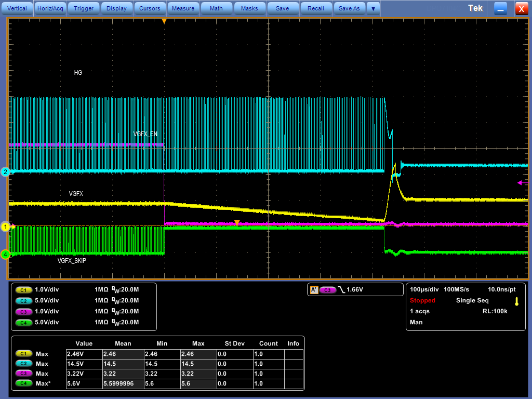Click the magenta trigger level arrow
Screen dimensions: 532x399
coord(523,183)
